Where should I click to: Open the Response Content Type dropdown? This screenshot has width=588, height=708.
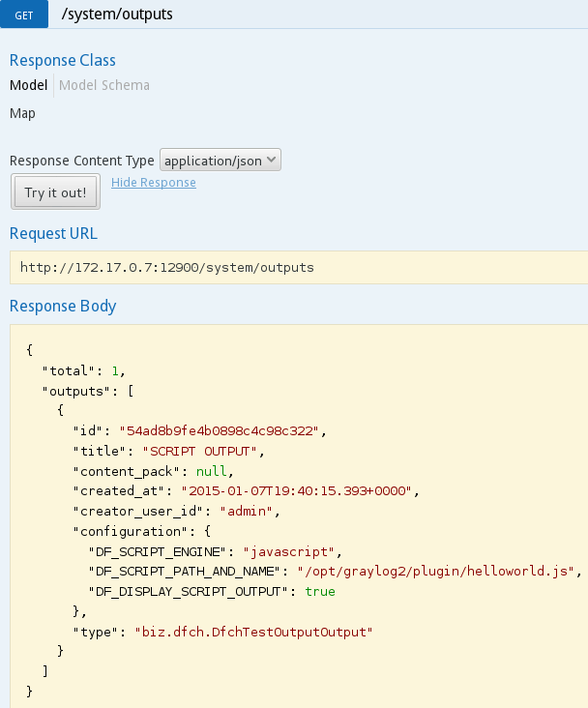tap(220, 161)
